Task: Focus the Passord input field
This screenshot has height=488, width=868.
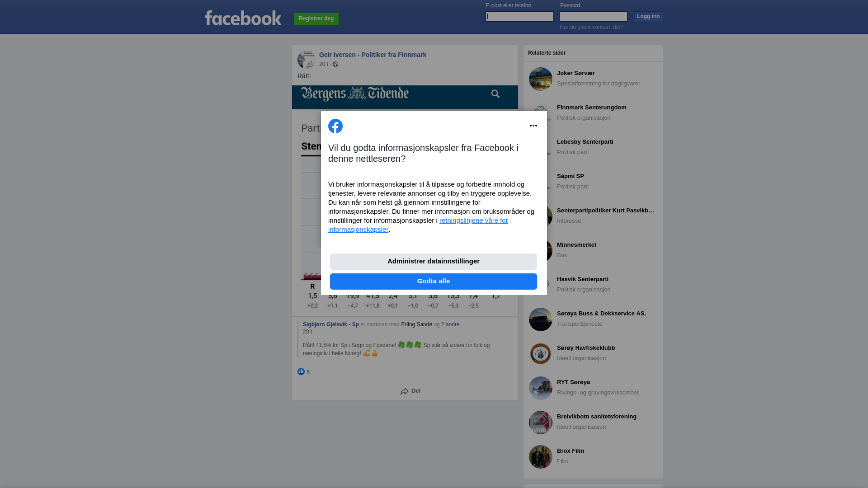Action: [594, 17]
